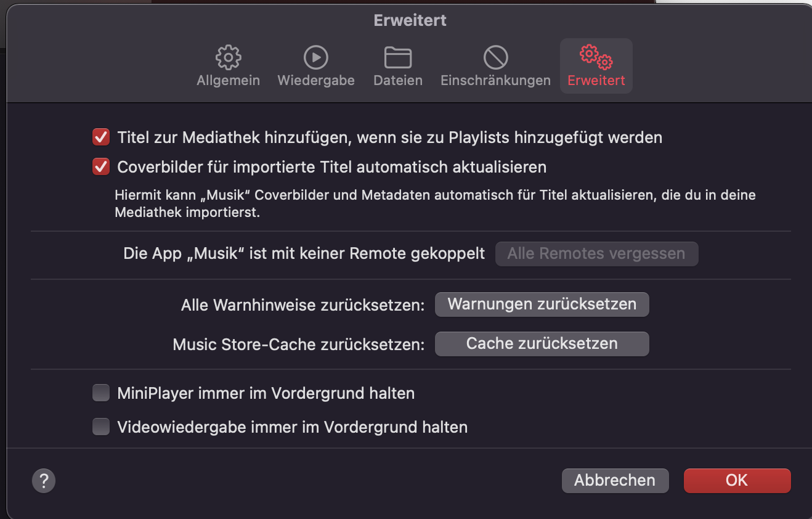Go to the Dateien tab label
The height and width of the screenshot is (519, 812).
398,81
